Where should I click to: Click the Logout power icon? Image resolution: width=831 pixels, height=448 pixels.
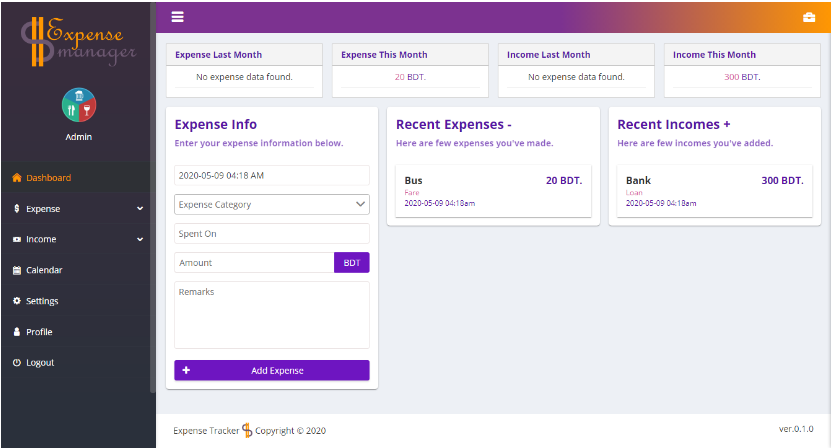tap(17, 363)
